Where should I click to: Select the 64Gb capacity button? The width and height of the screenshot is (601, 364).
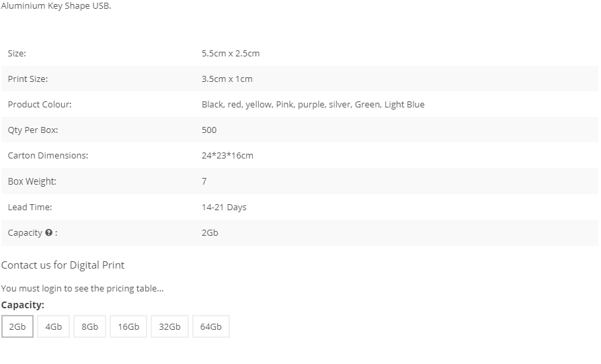click(x=211, y=326)
